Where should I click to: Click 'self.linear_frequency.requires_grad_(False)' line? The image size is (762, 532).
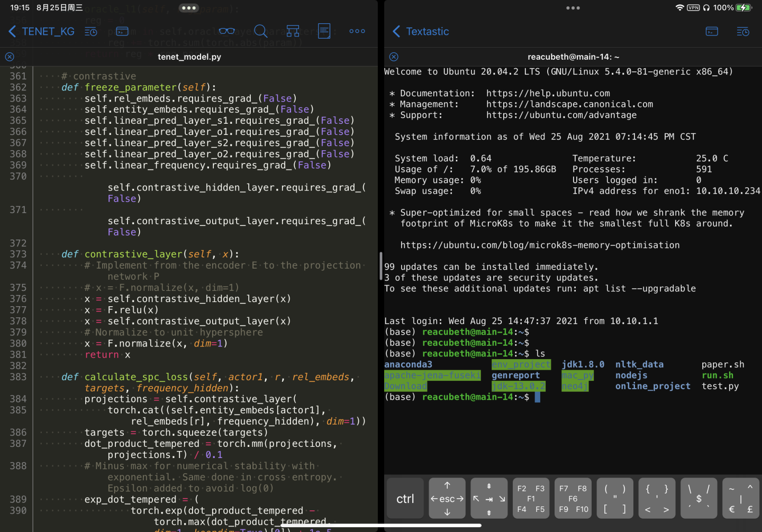click(208, 165)
